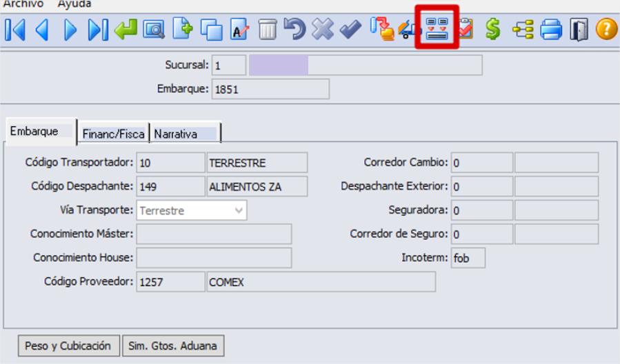Screen dimensions: 620x364
Task: Click the Corredor Cambio name field
Action: coord(557,163)
